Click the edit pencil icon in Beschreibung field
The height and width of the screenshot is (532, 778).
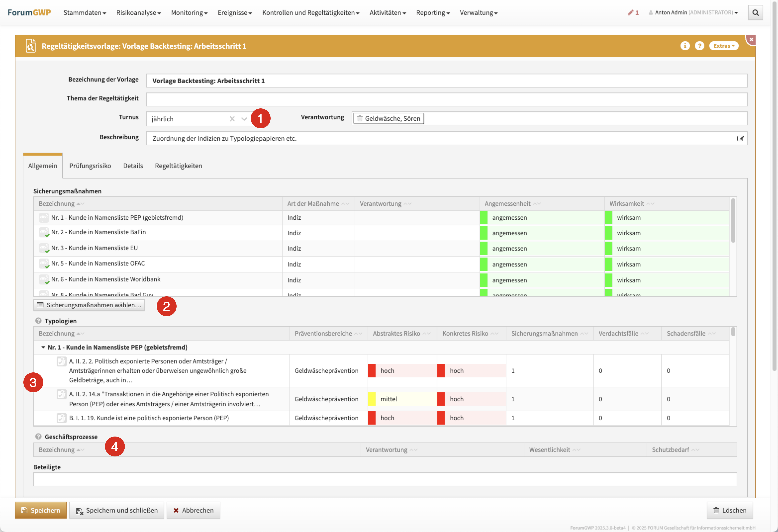click(x=740, y=138)
